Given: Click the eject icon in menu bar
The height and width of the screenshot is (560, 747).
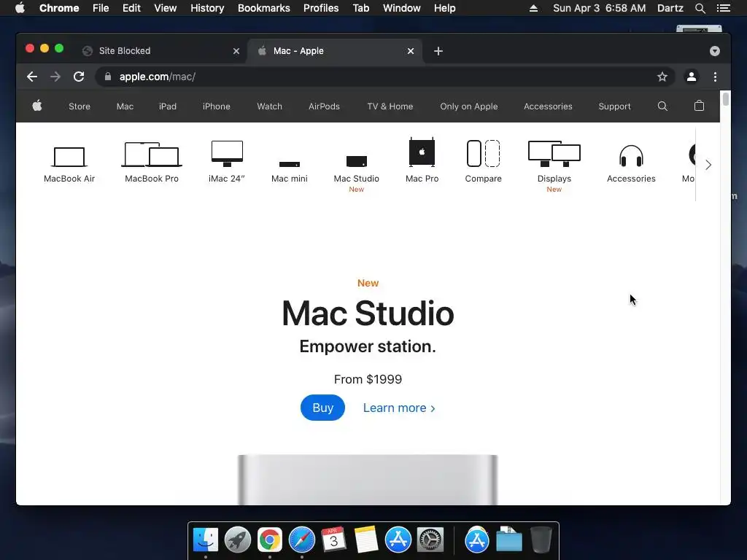Looking at the screenshot, I should [x=533, y=8].
